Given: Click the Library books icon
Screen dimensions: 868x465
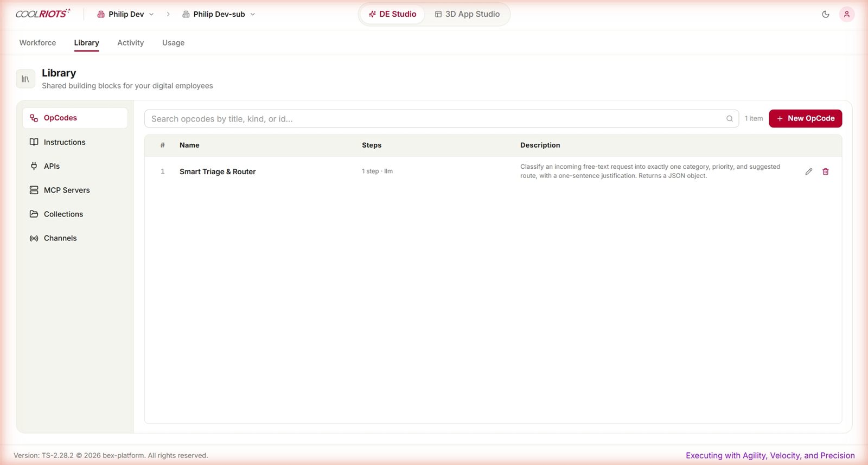Looking at the screenshot, I should click(25, 79).
